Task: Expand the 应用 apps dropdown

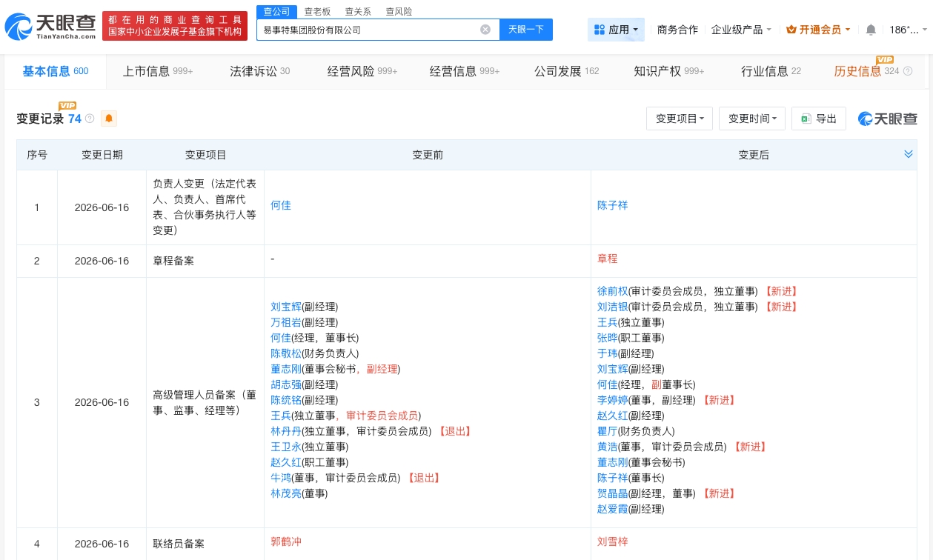Action: click(617, 30)
